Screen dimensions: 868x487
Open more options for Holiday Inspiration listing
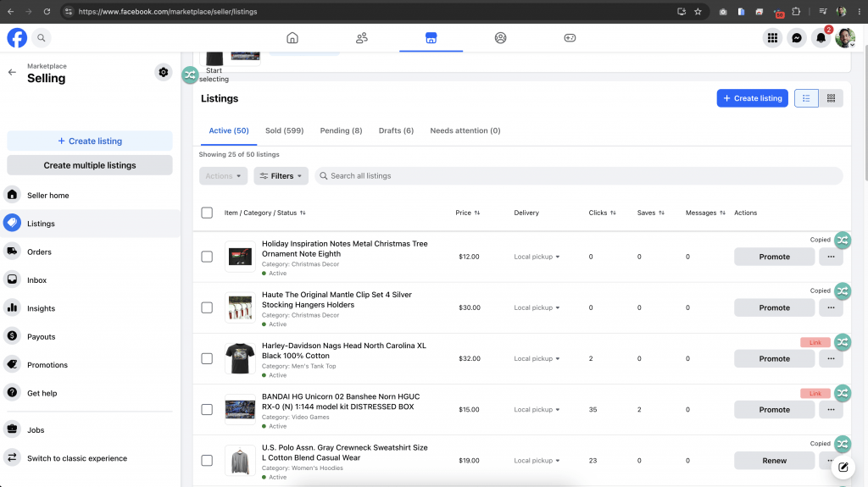[831, 257]
